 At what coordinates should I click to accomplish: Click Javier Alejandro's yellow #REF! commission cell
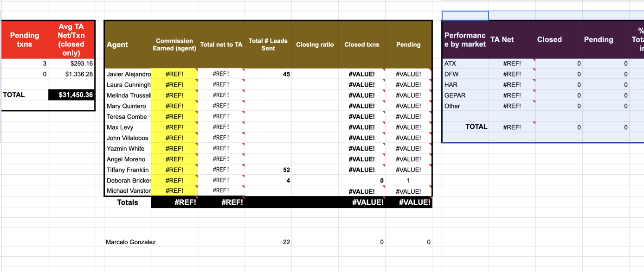point(174,74)
